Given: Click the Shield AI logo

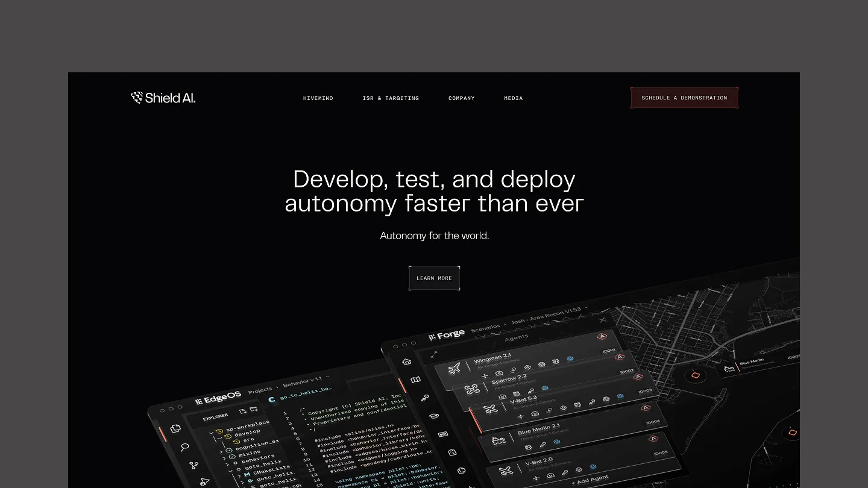Looking at the screenshot, I should pos(163,98).
